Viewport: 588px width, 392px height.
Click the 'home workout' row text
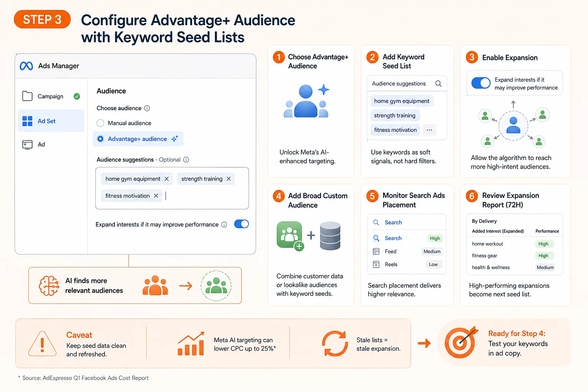487,244
